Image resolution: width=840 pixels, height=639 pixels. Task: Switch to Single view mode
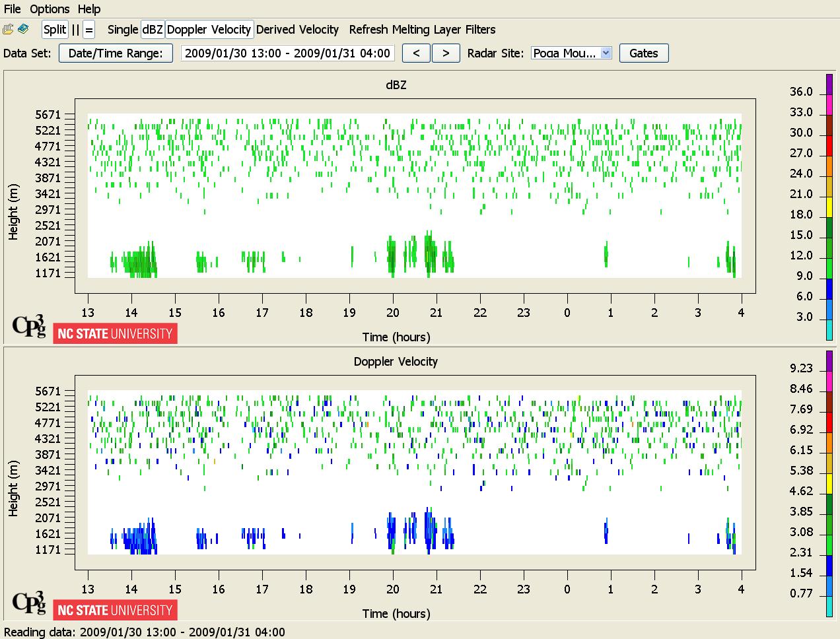point(123,30)
